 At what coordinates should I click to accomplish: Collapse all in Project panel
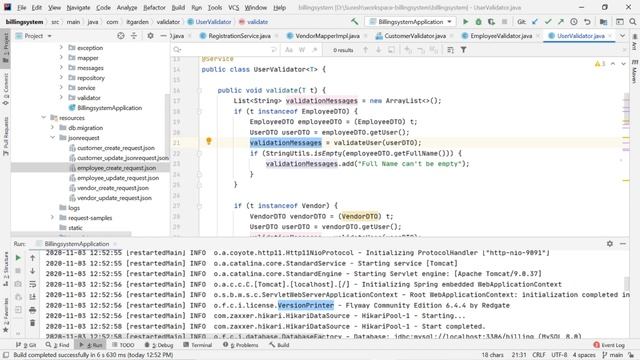pos(134,36)
